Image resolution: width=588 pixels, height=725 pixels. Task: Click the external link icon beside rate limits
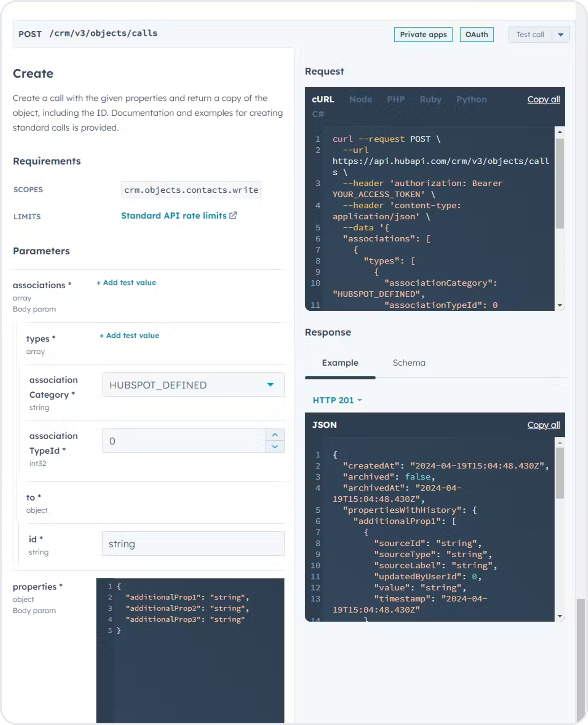tap(233, 216)
